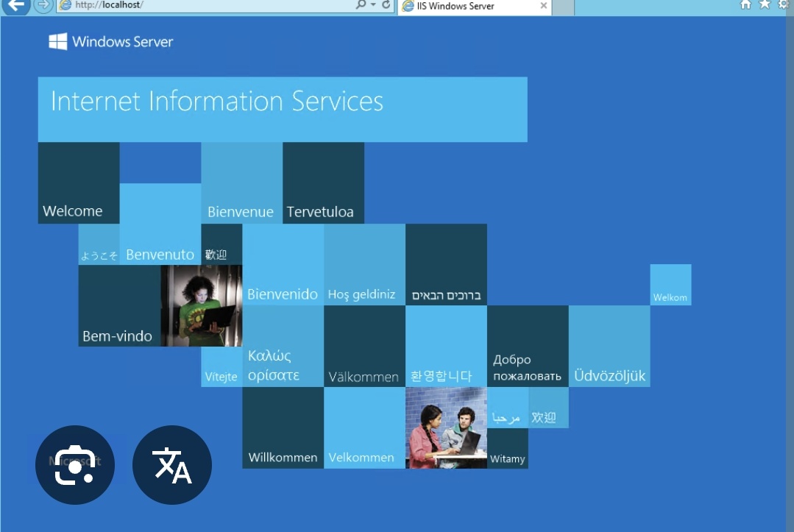Click the photo of the person with laptop

coord(200,305)
